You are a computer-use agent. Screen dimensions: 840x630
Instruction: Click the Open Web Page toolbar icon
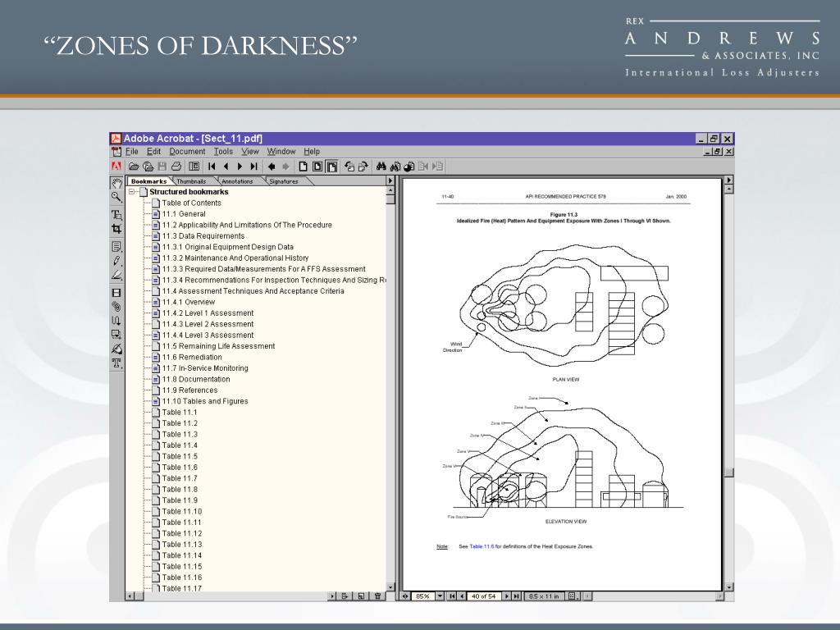pos(148,167)
